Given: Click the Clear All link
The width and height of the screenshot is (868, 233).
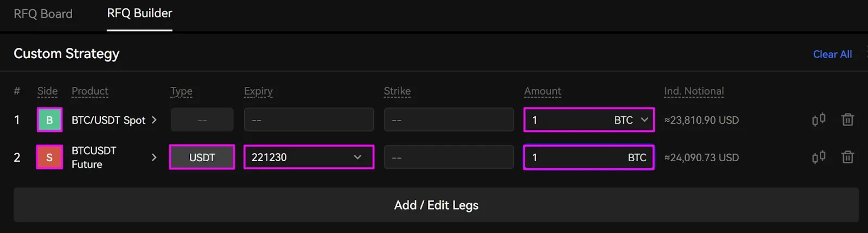Looking at the screenshot, I should pyautogui.click(x=832, y=54).
